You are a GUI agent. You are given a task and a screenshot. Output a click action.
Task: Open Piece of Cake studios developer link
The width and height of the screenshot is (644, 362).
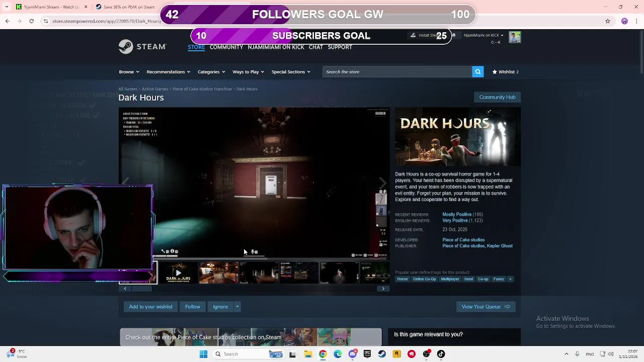point(463,240)
